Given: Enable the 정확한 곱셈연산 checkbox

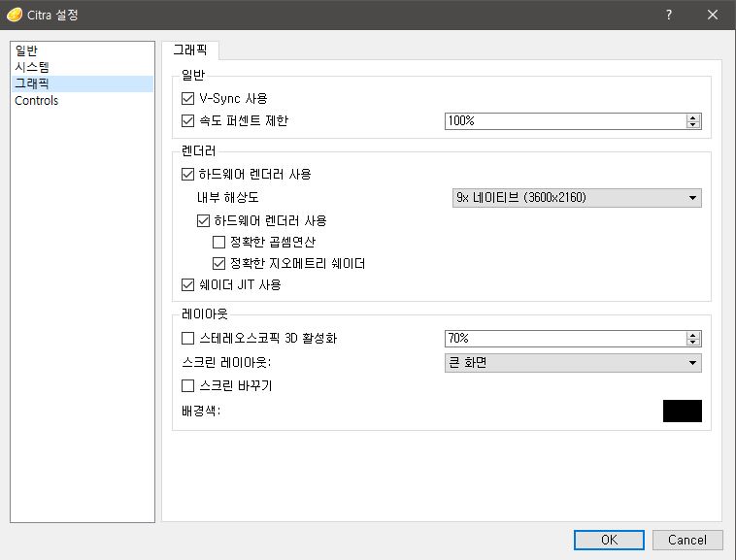Looking at the screenshot, I should [218, 242].
